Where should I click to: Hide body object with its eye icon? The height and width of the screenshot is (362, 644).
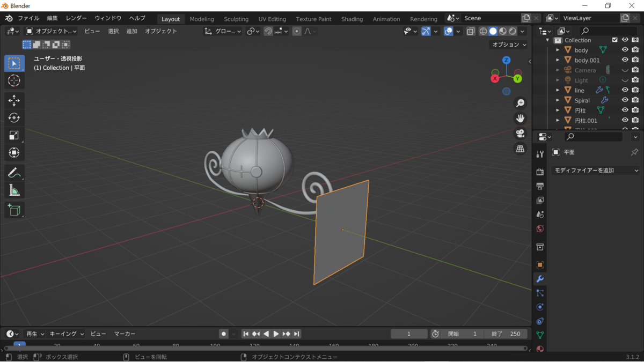pyautogui.click(x=625, y=50)
